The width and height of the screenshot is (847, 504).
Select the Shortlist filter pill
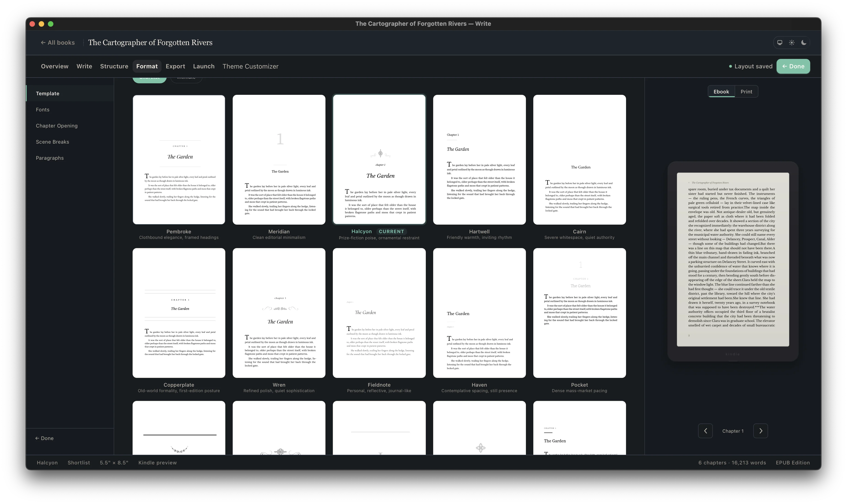[x=149, y=77]
